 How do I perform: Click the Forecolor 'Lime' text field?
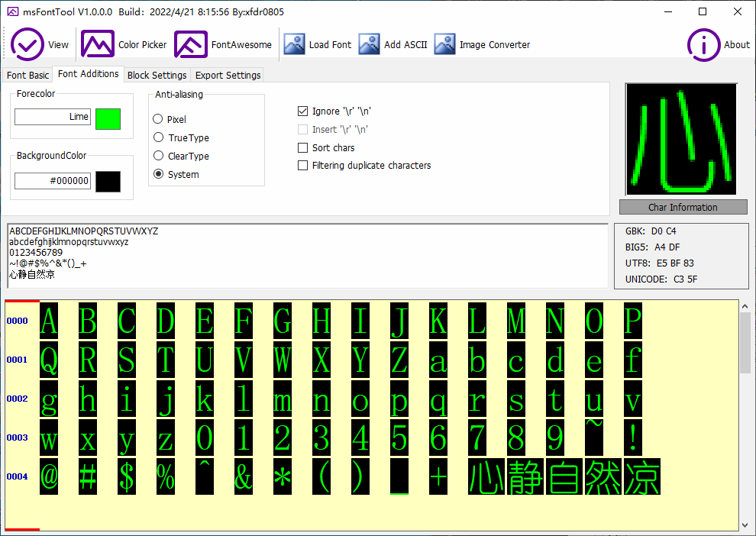coord(53,117)
